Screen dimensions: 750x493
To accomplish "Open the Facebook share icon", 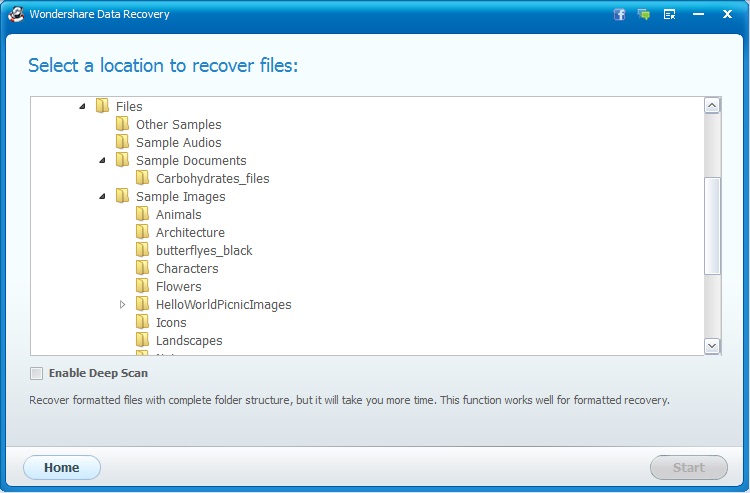I will (x=619, y=14).
